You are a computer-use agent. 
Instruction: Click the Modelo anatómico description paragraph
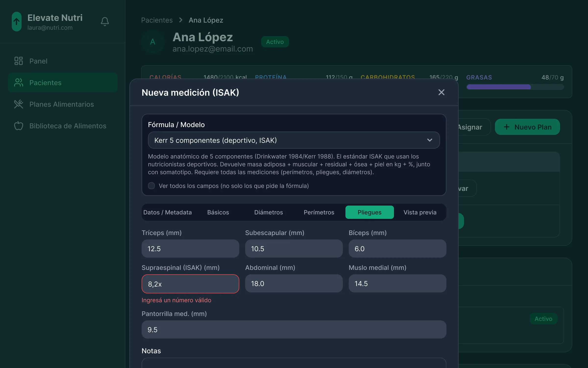[x=289, y=164]
